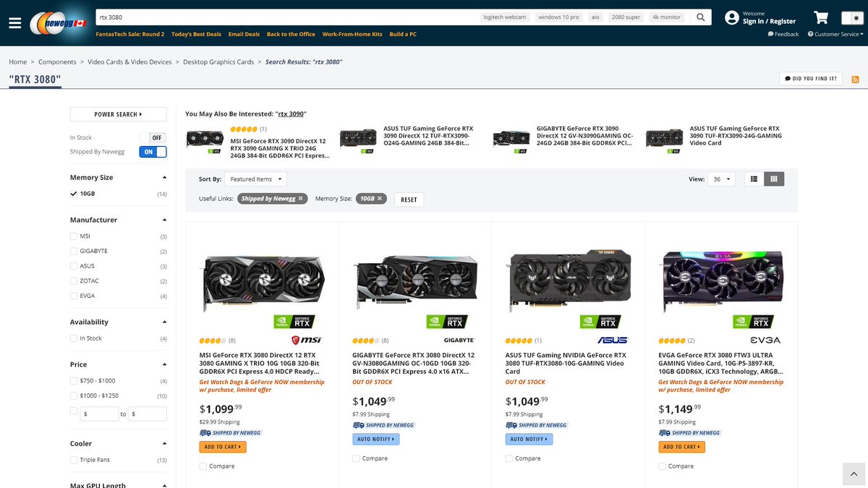Open the RSS feed icon
Screen dimensions: 868x488
click(855, 79)
